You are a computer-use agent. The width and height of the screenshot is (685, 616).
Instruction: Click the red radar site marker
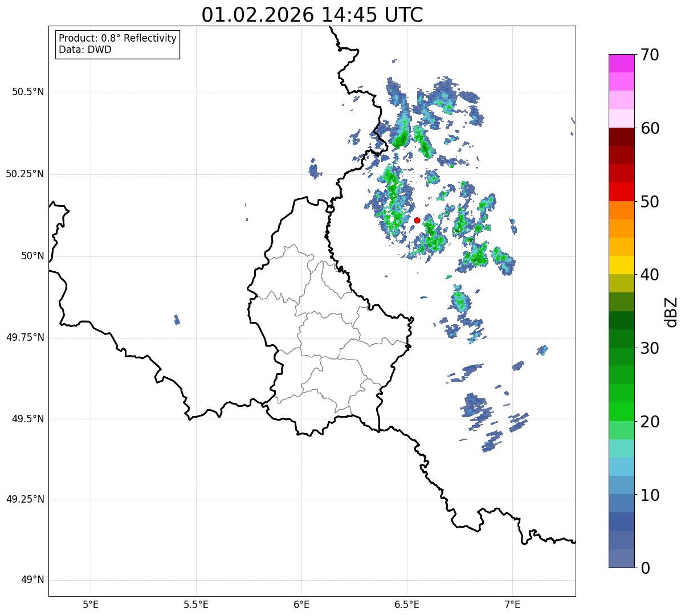click(417, 220)
